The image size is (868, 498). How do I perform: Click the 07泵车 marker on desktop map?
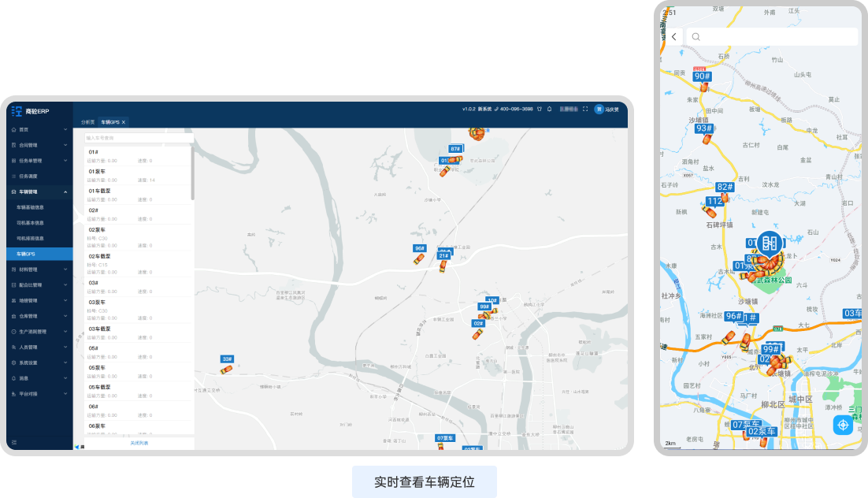(444, 437)
